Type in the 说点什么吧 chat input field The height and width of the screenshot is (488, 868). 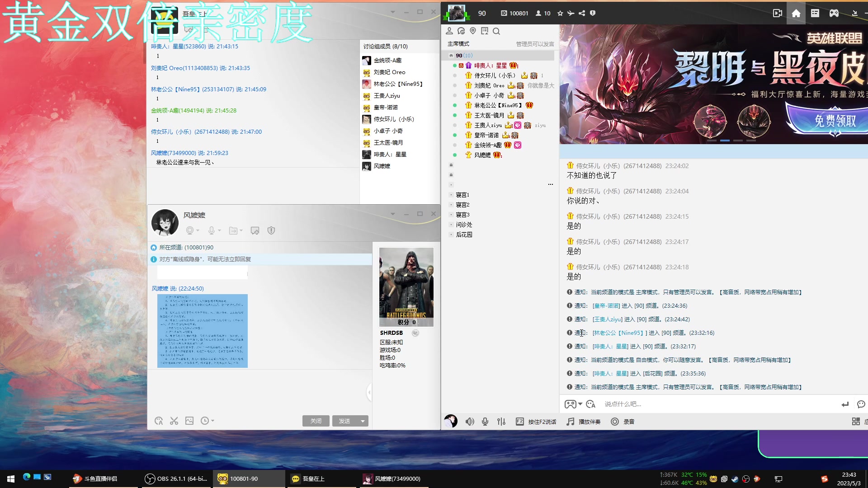(719, 404)
